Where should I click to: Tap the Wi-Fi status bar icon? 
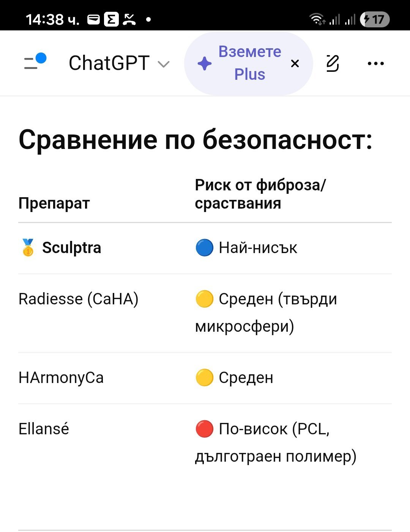tap(317, 19)
